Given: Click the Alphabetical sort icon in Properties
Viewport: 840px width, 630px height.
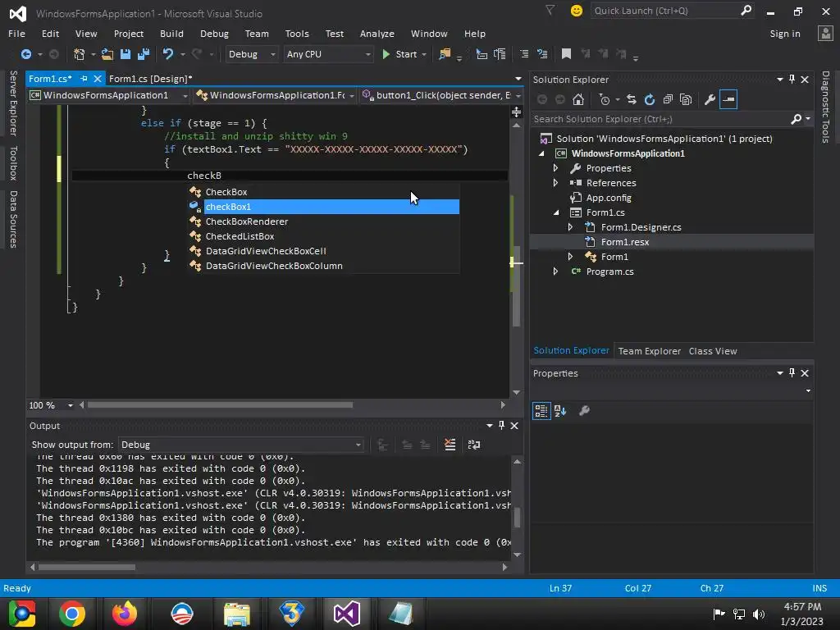Looking at the screenshot, I should pos(560,411).
